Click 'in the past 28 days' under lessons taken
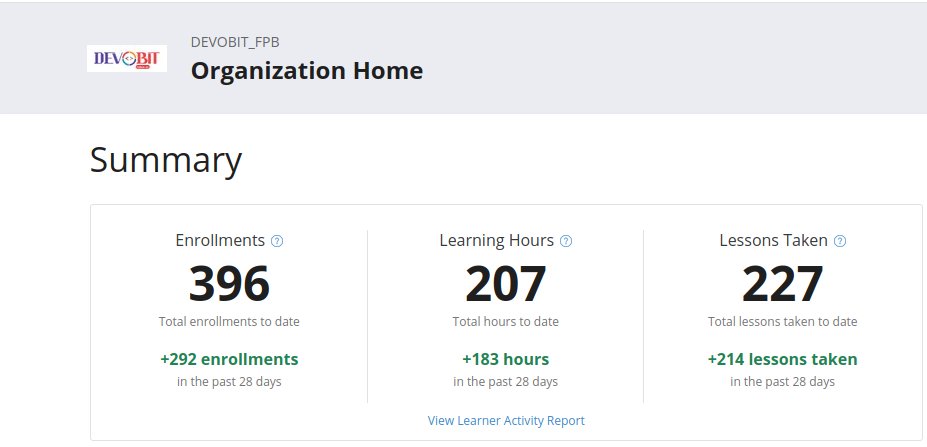This screenshot has width=927, height=447. 783,381
